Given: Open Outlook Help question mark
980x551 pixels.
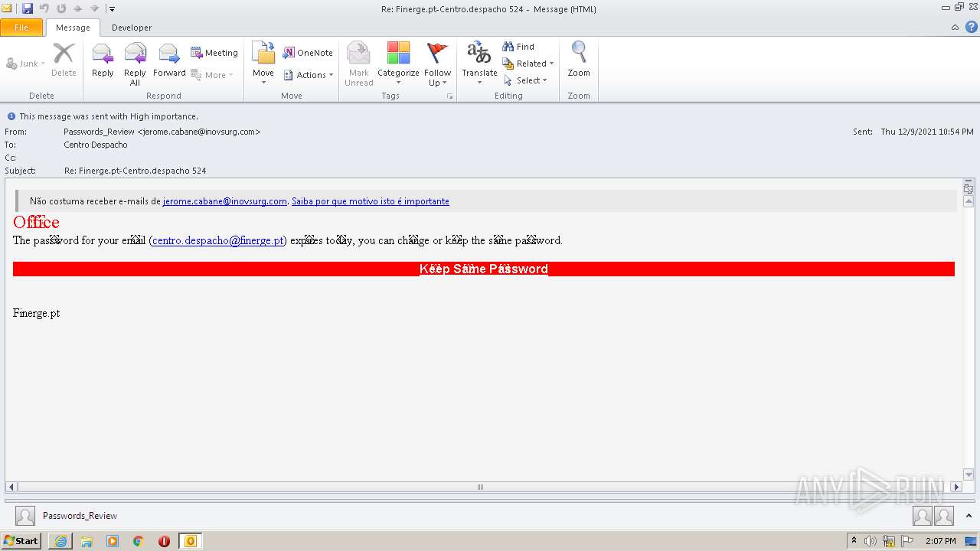Looking at the screenshot, I should 972,27.
